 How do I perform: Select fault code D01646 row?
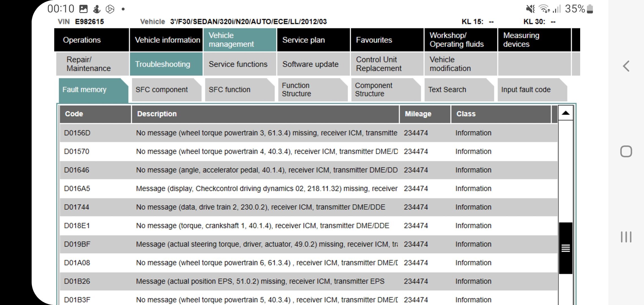[308, 170]
